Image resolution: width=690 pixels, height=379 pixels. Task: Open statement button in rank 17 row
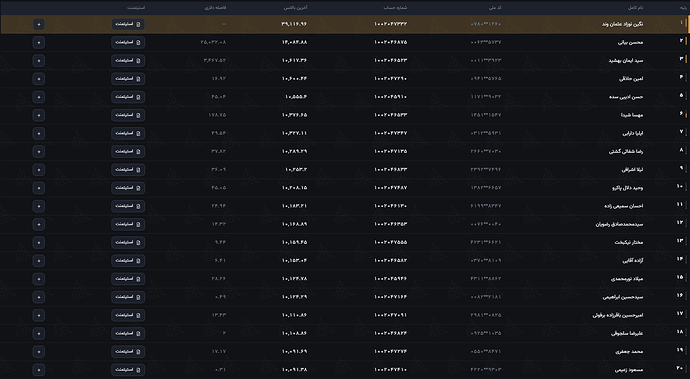pyautogui.click(x=128, y=315)
